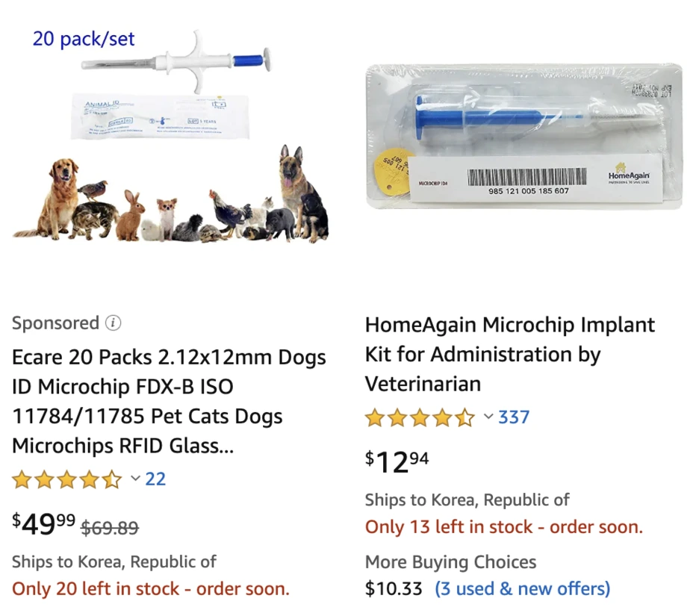Open the 22 reviews link
The height and width of the screenshot is (616, 699).
(155, 479)
